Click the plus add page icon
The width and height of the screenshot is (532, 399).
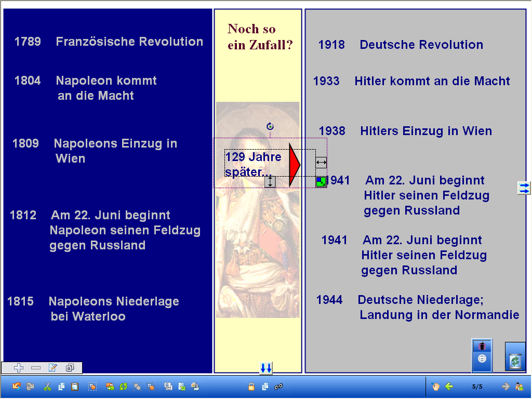pyautogui.click(x=19, y=368)
